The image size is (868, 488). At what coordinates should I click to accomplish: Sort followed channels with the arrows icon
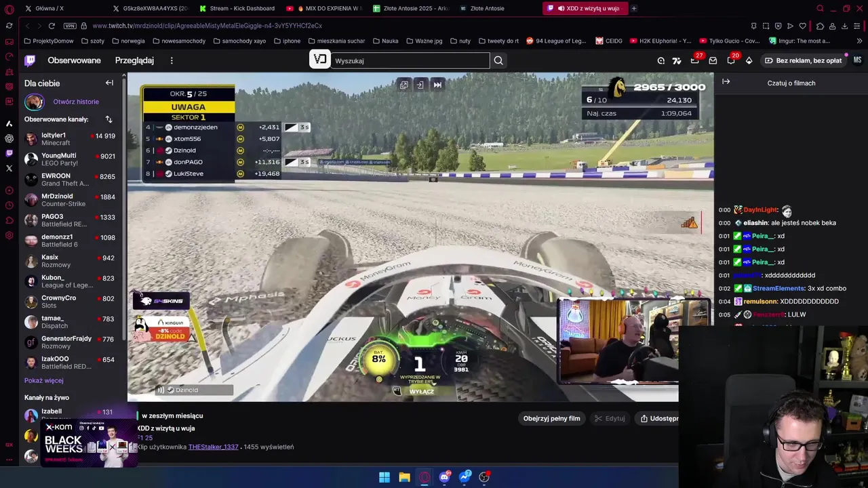tap(108, 119)
